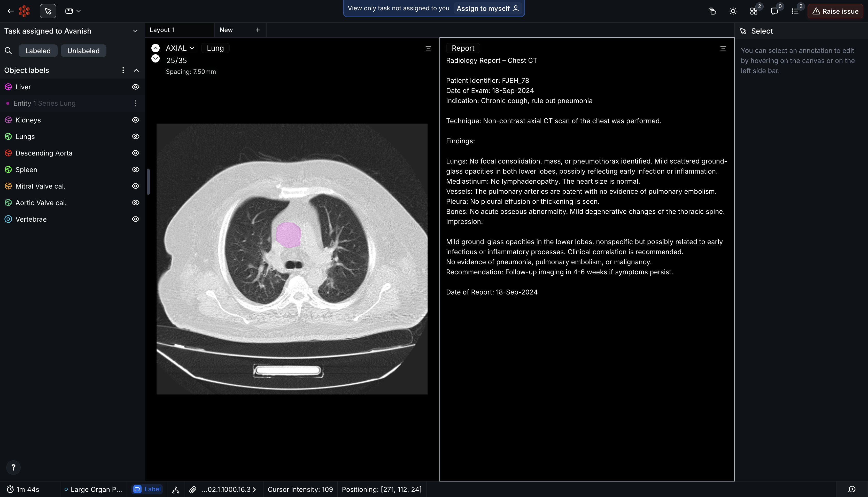Image resolution: width=868 pixels, height=497 pixels.
Task: Open Object labels more options menu
Action: (123, 70)
